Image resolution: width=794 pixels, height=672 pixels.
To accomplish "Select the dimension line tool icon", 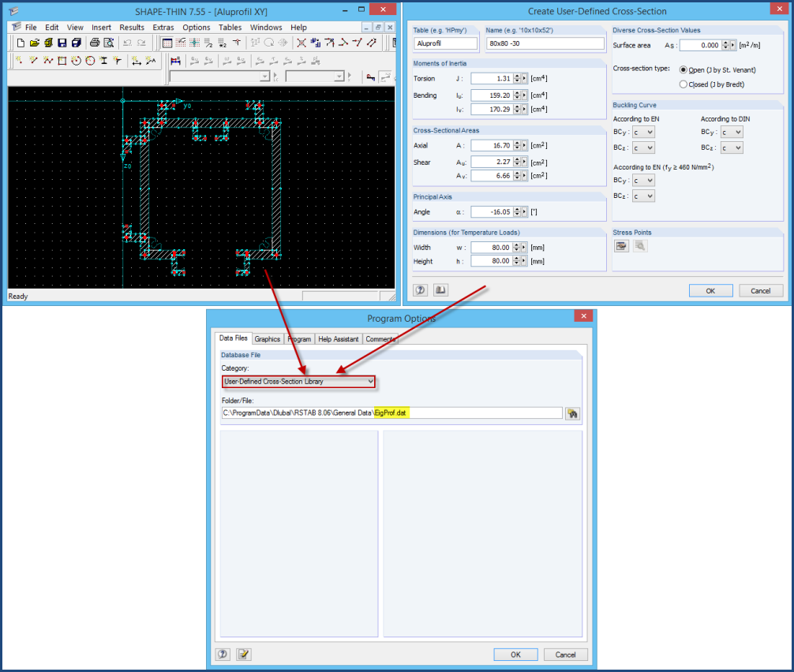I will pyautogui.click(x=137, y=61).
